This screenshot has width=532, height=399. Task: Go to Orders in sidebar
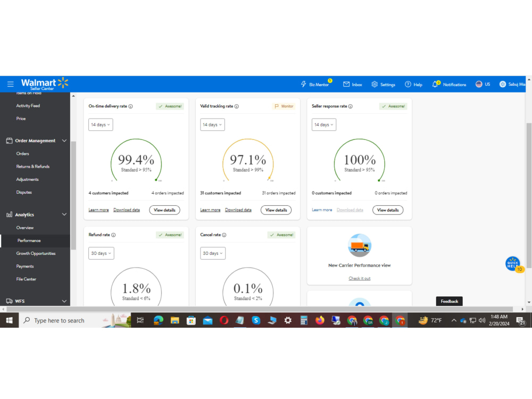(23, 153)
